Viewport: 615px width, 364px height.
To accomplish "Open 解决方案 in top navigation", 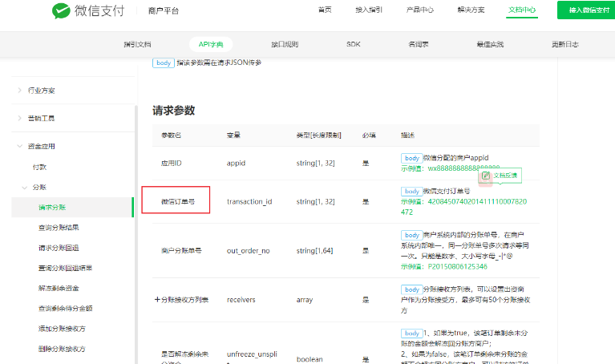I will coord(471,10).
